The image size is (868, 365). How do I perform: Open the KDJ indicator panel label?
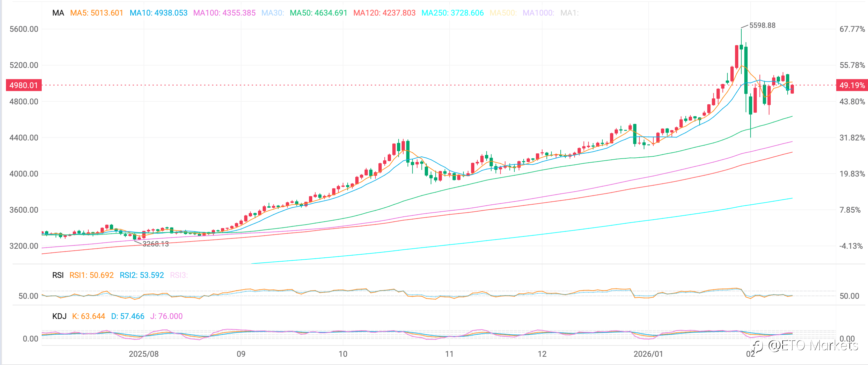click(x=59, y=316)
